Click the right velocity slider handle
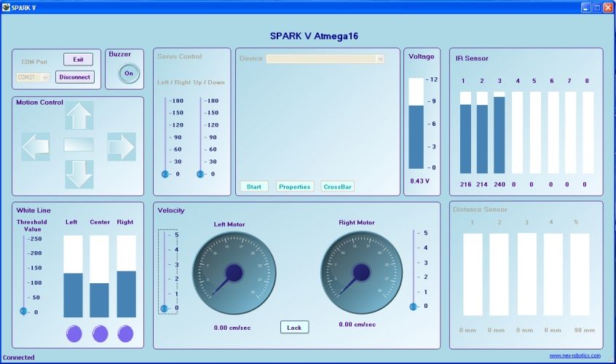Viewport: 616px width, 364px height. pos(414,306)
